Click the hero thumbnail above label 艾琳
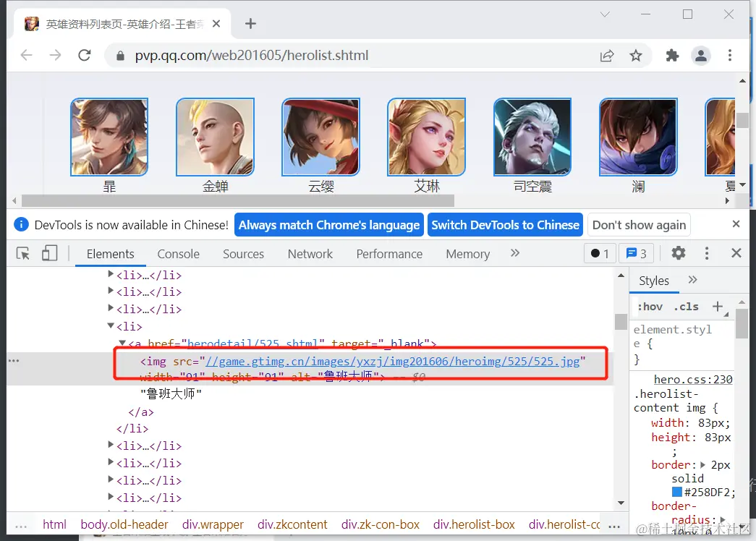Screen dimensions: 756x541 pos(427,137)
